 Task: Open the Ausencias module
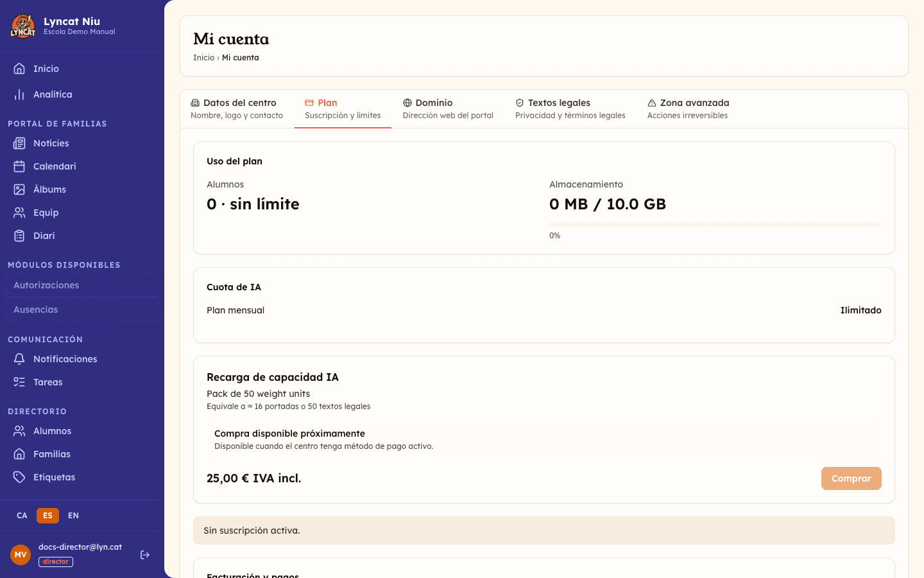coord(82,310)
